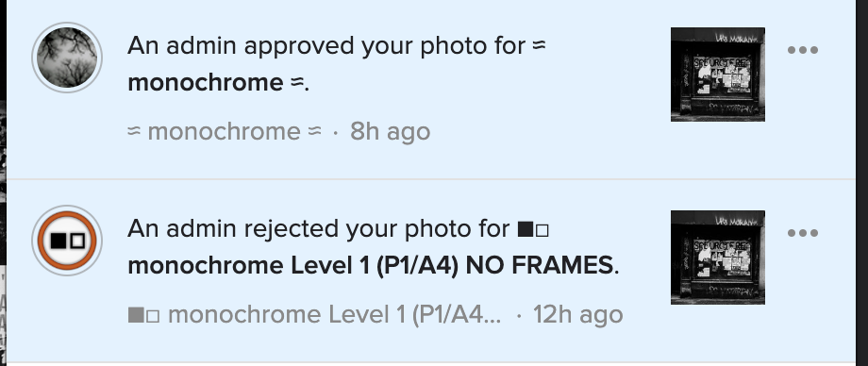
Task: Click the '8h ago' timestamp
Action: pos(390,132)
